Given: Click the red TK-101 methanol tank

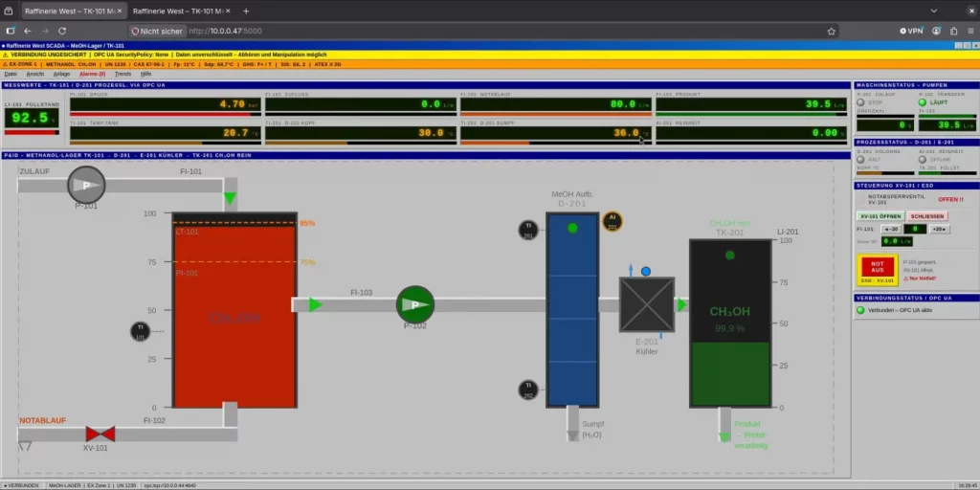Looking at the screenshot, I should (234, 311).
